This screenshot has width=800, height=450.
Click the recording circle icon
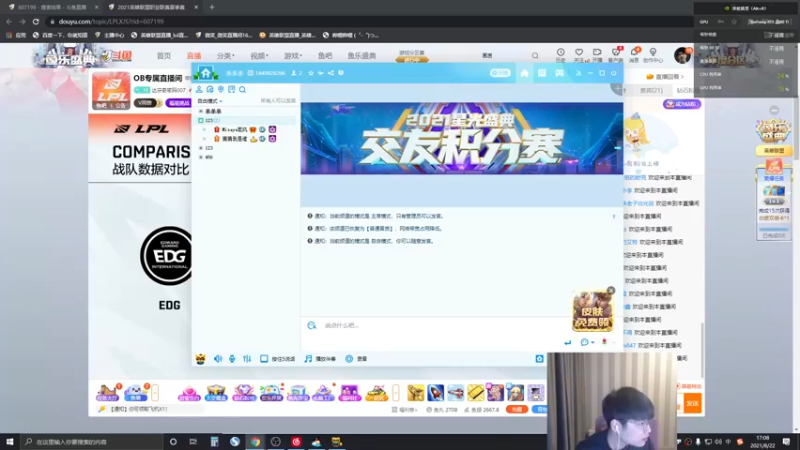pos(349,359)
